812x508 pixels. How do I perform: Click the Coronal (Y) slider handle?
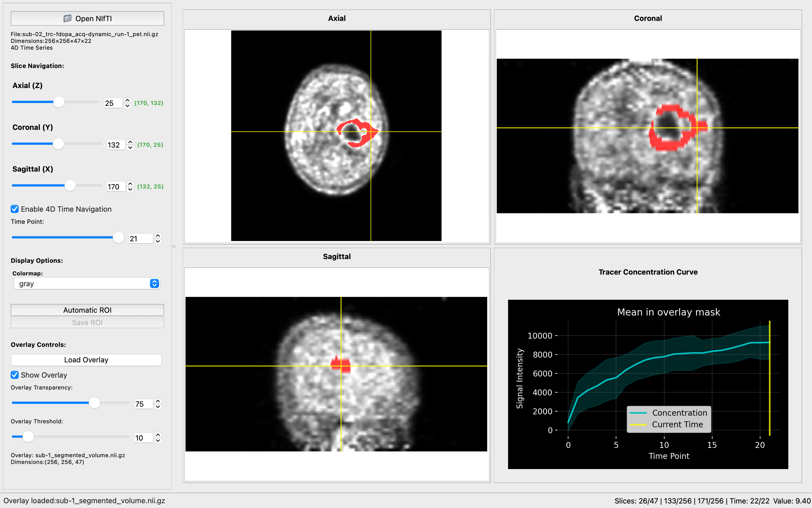coord(58,143)
